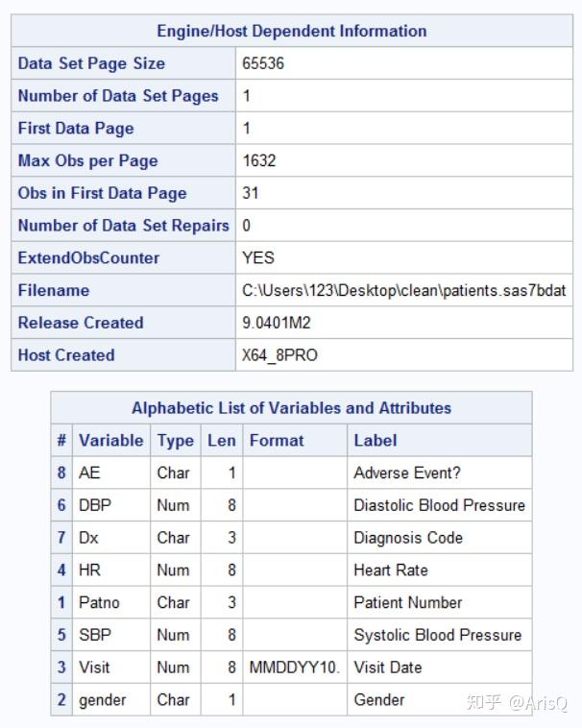Click the MMDDYY10. format cell

294,667
